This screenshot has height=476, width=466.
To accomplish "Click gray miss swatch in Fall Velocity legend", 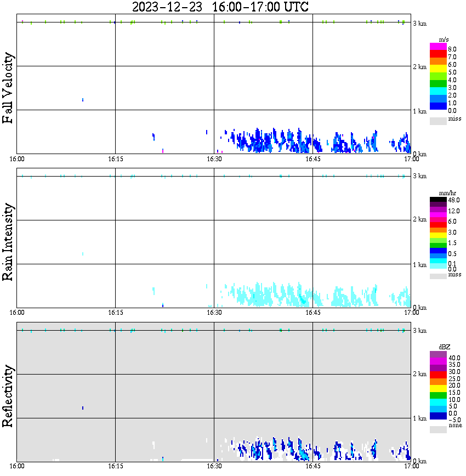I will pos(438,121).
